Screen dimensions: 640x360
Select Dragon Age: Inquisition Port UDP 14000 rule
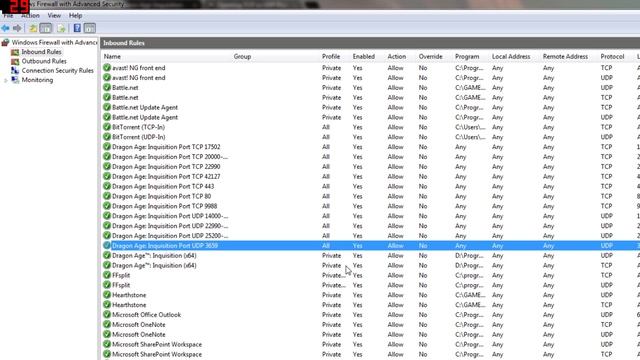pyautogui.click(x=170, y=216)
